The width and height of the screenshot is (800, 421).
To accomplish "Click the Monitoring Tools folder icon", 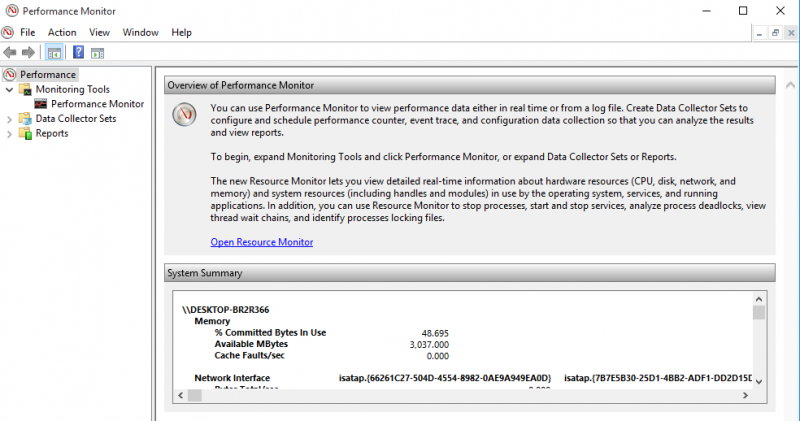I will tap(26, 89).
